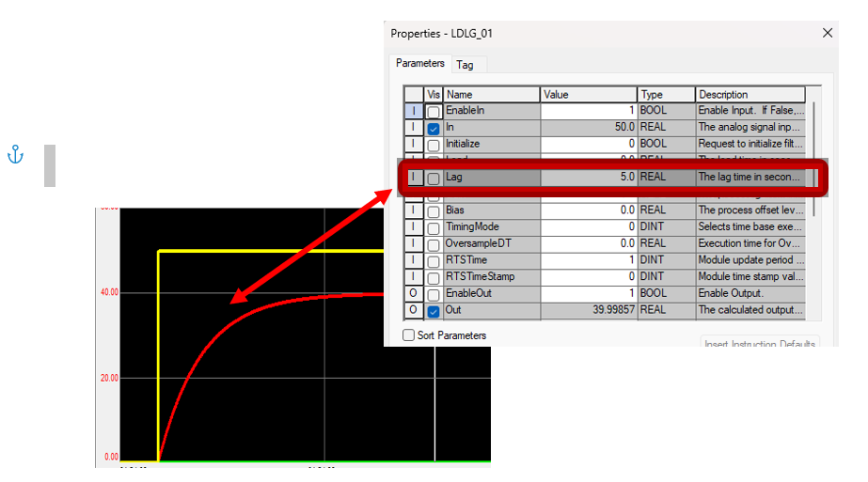Image resolution: width=868 pixels, height=482 pixels.
Task: Uncheck the Vis checkbox for Out
Action: coord(434,311)
